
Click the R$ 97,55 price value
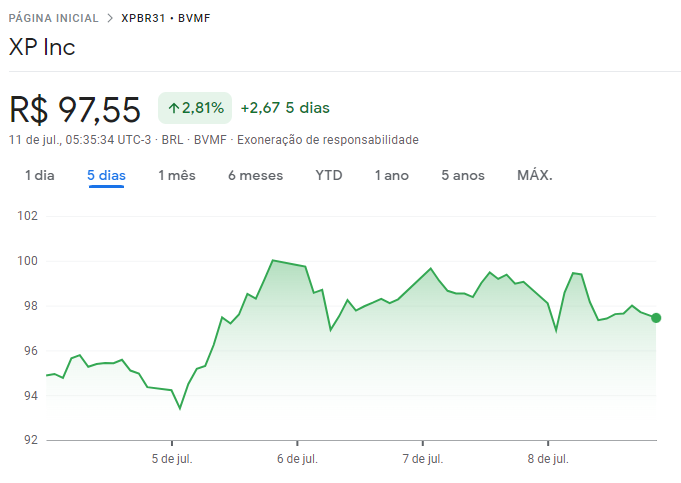coord(76,109)
